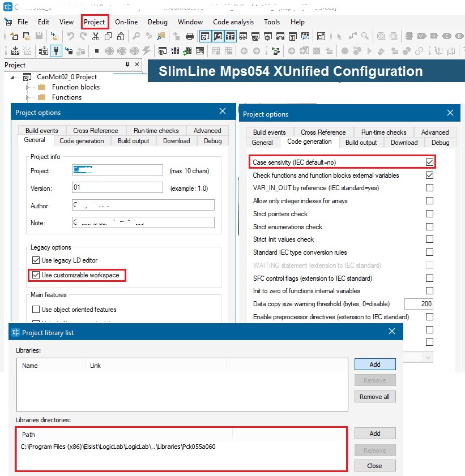Click Add button beside Libraries directories
The width and height of the screenshot is (465, 476).
[375, 434]
